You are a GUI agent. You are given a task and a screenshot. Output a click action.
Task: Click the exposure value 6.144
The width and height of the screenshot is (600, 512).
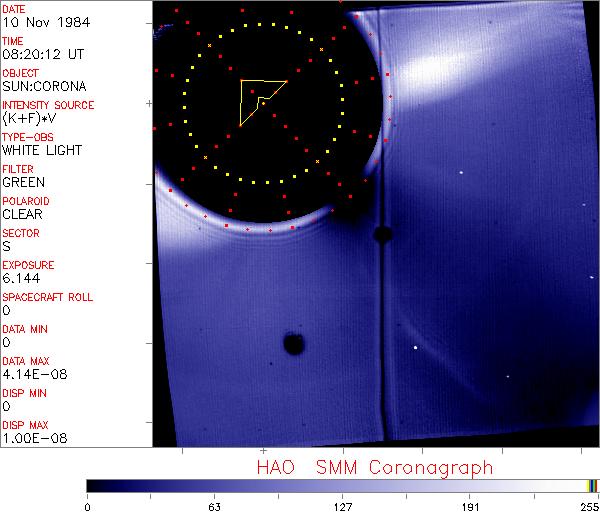[x=21, y=278]
